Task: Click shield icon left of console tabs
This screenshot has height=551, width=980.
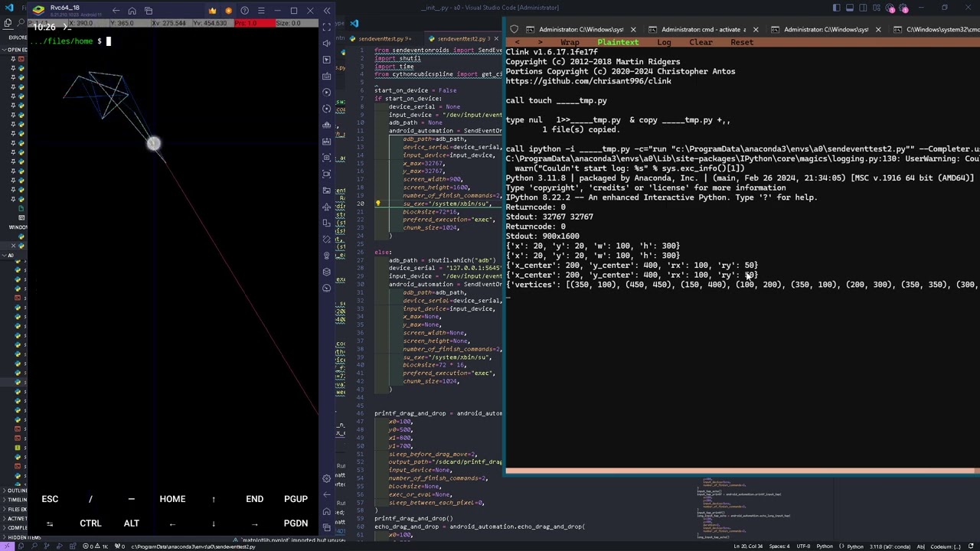Action: [514, 30]
